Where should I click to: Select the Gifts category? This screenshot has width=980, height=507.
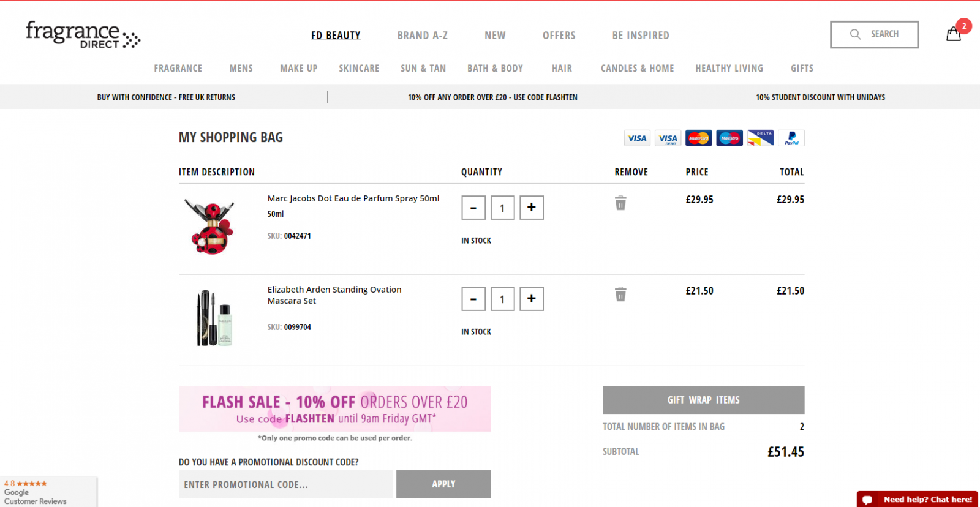(802, 68)
